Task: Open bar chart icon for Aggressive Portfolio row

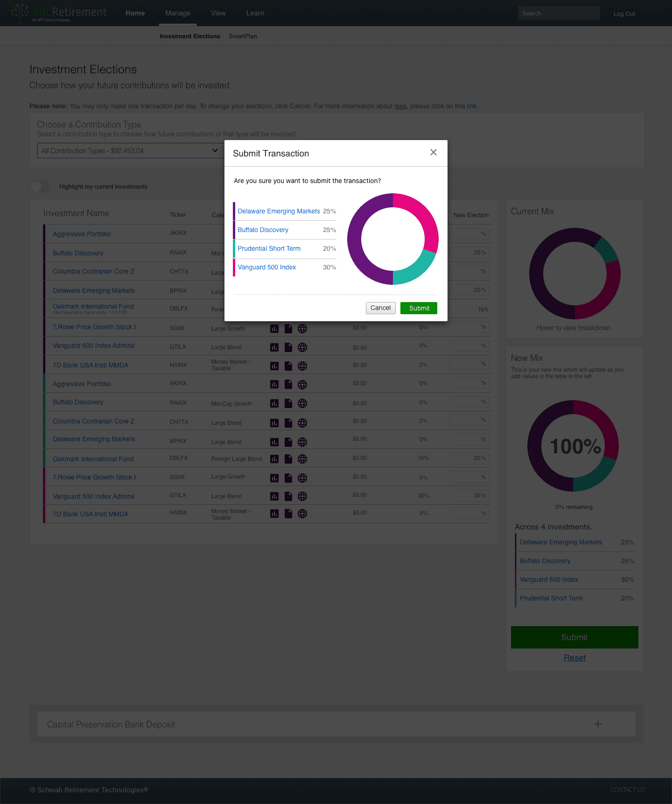Action: click(274, 385)
